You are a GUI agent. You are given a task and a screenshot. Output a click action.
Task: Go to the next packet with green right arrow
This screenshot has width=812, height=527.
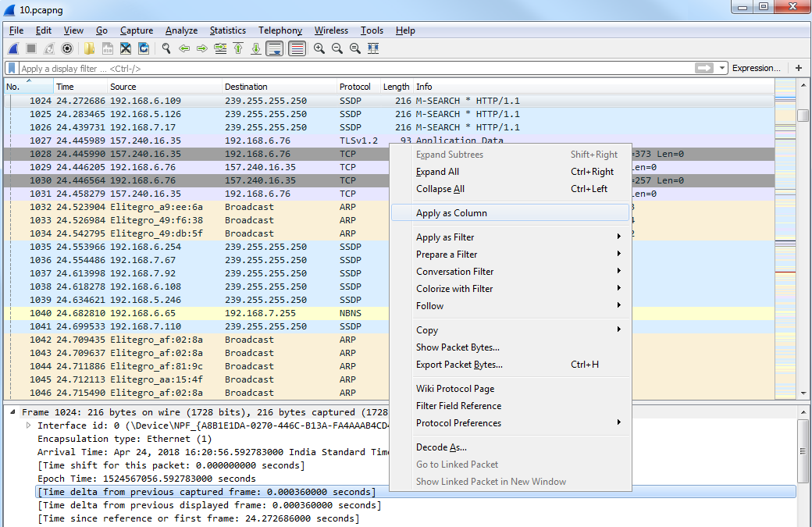[x=201, y=48]
